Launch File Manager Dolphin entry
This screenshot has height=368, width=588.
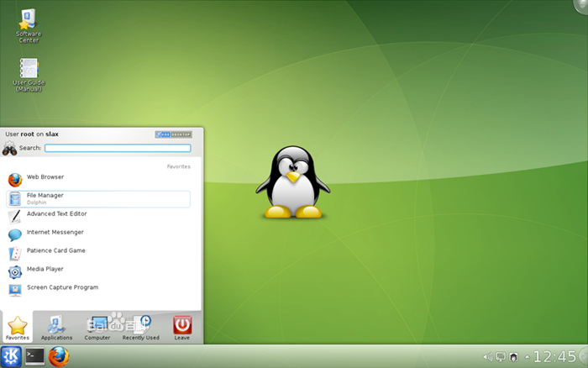[x=45, y=198]
